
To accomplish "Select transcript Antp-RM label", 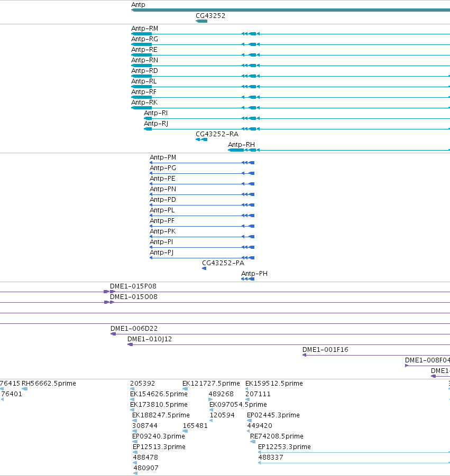I will click(x=144, y=28).
